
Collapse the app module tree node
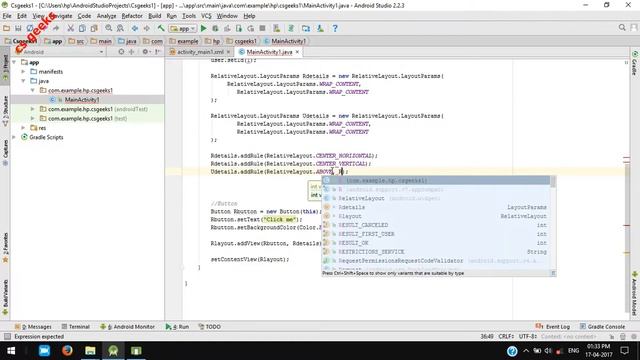pyautogui.click(x=14, y=62)
